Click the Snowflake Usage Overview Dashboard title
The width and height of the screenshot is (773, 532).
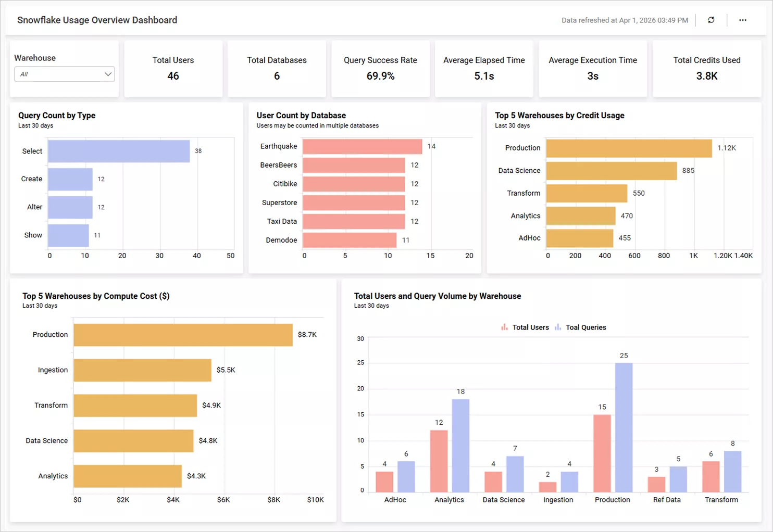pyautogui.click(x=97, y=20)
